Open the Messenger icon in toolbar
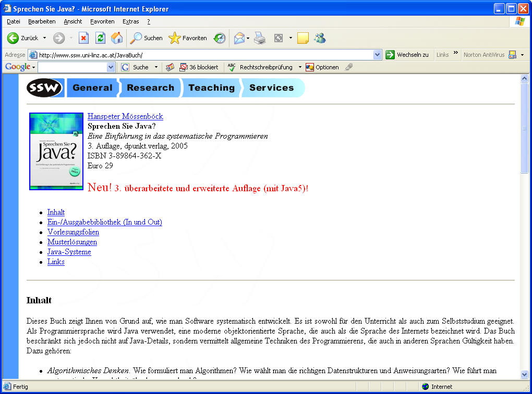This screenshot has height=394, width=532. tap(320, 38)
